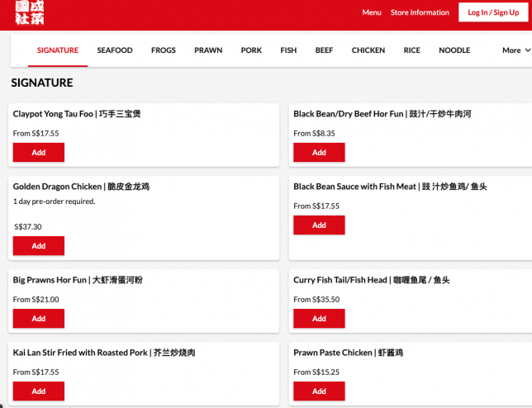Switch to the SEAFOOD tab

pos(115,50)
